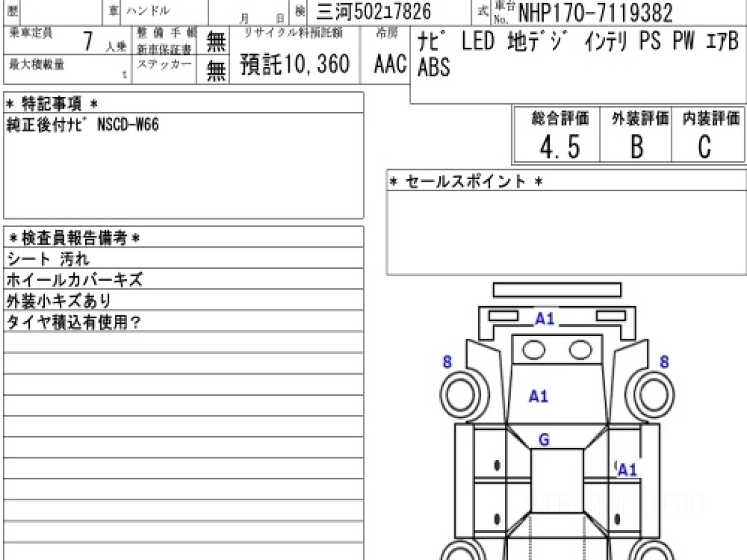Click the G mark on the windshield
This screenshot has width=747, height=560.
point(543,441)
